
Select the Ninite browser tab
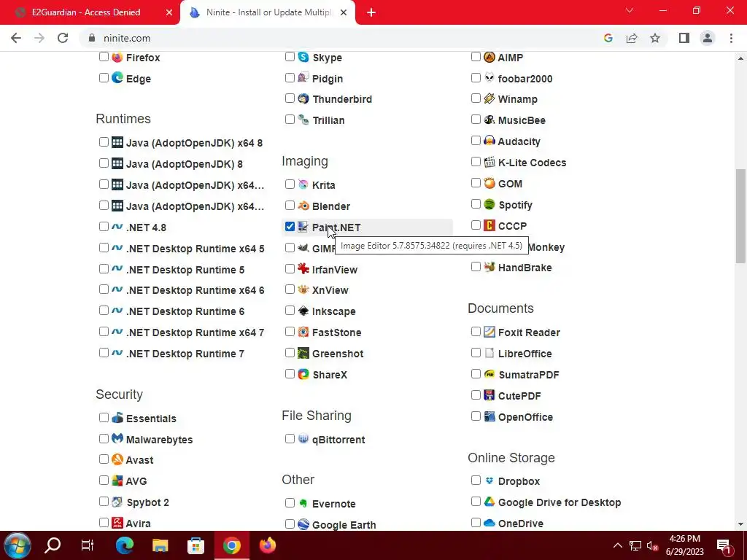(x=268, y=12)
